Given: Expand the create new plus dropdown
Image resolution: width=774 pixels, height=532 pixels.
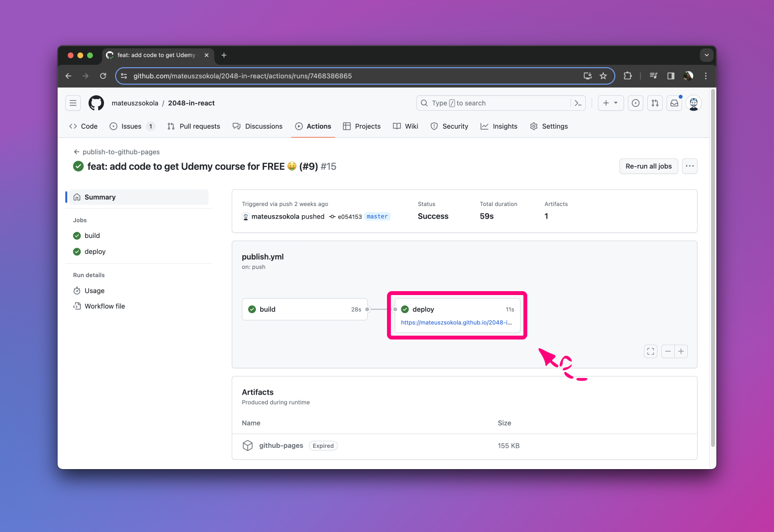Looking at the screenshot, I should (x=610, y=103).
